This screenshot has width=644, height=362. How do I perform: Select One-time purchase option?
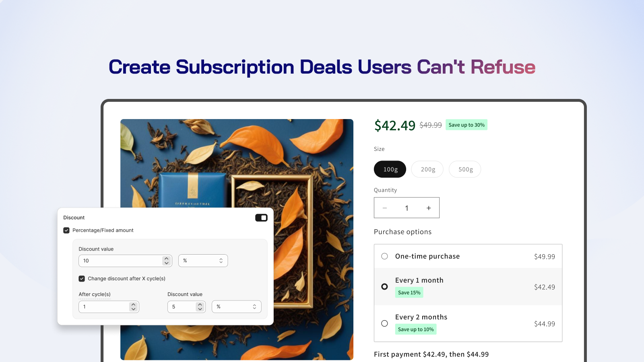[x=384, y=256]
